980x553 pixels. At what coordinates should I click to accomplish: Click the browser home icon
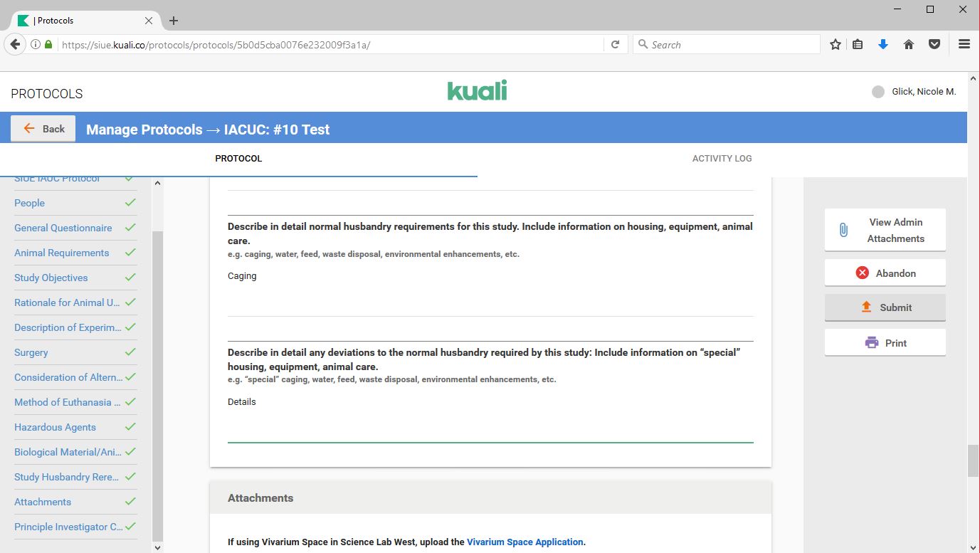click(909, 44)
